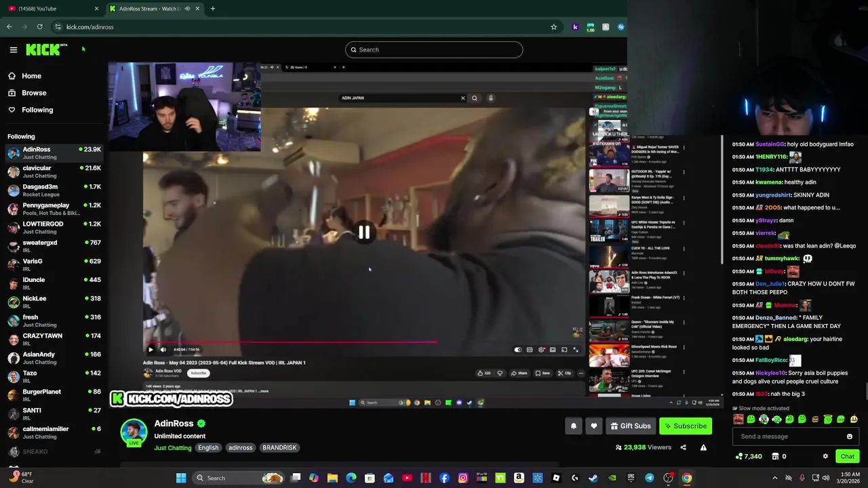
Task: Click the Gift Subs button
Action: (x=631, y=426)
